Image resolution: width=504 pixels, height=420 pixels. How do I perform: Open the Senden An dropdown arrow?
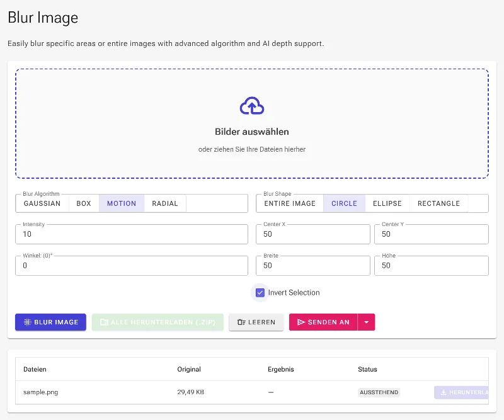[x=367, y=322]
